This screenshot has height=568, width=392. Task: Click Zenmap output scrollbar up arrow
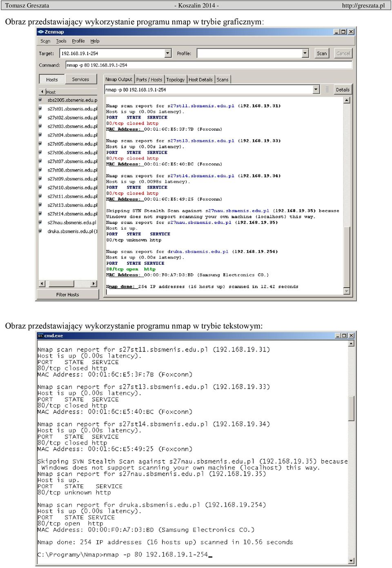tap(347, 100)
